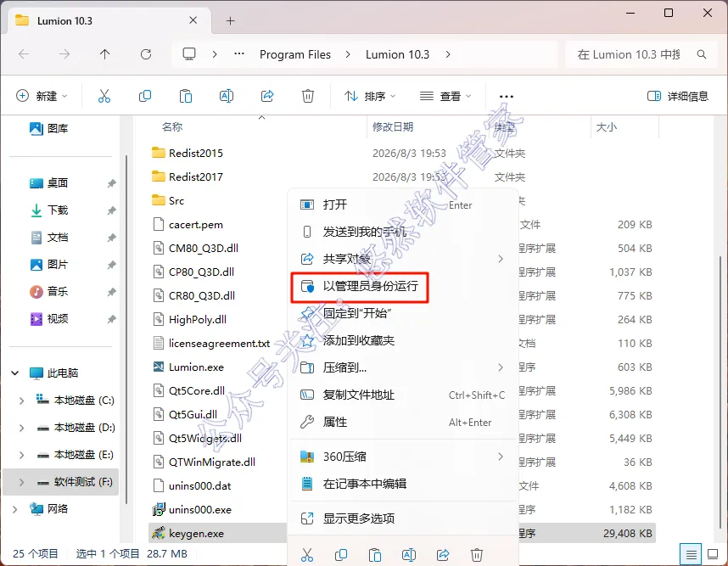Toggle the 详细信息 details pane
Screen dimensions: 728x566
tap(678, 96)
